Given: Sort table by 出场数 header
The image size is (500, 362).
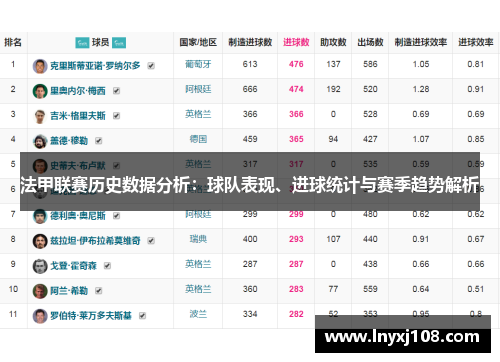Looking at the screenshot, I should coord(370,42).
